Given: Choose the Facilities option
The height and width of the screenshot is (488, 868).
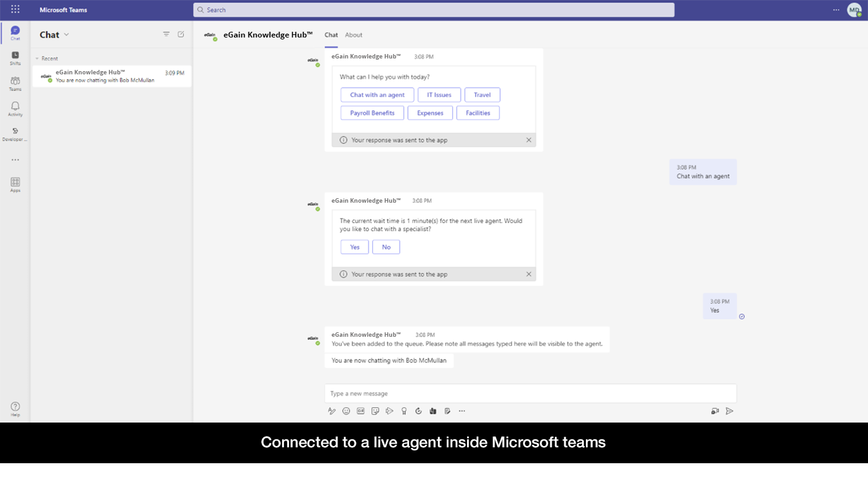Looking at the screenshot, I should 478,113.
